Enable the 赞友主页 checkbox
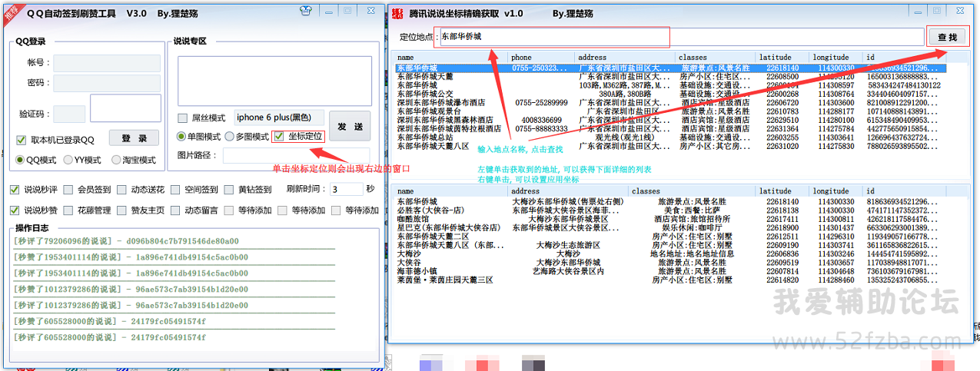Image resolution: width=980 pixels, height=371 pixels. point(122,210)
